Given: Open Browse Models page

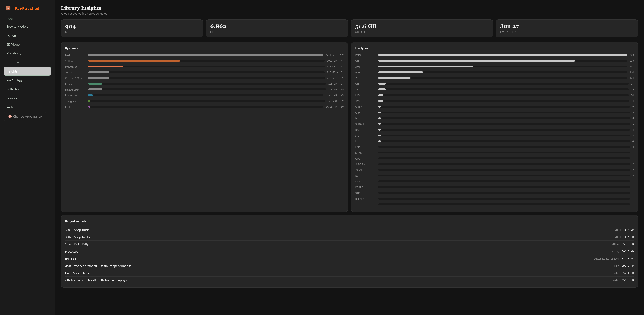Looking at the screenshot, I should pyautogui.click(x=27, y=26).
